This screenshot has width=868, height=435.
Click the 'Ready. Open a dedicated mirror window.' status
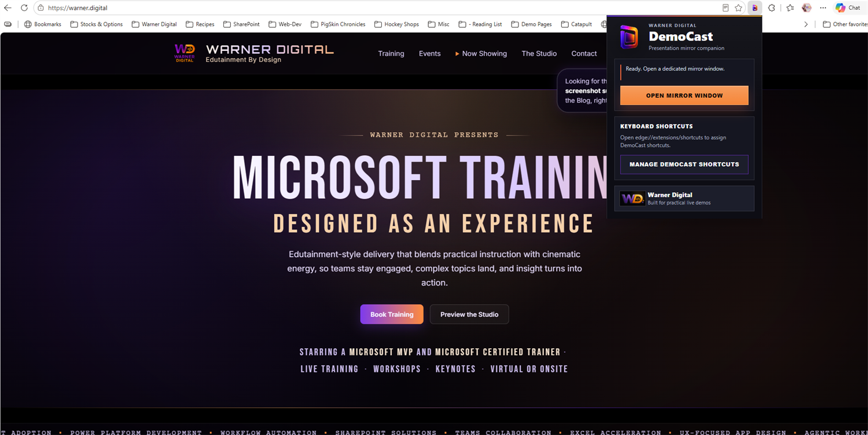675,69
